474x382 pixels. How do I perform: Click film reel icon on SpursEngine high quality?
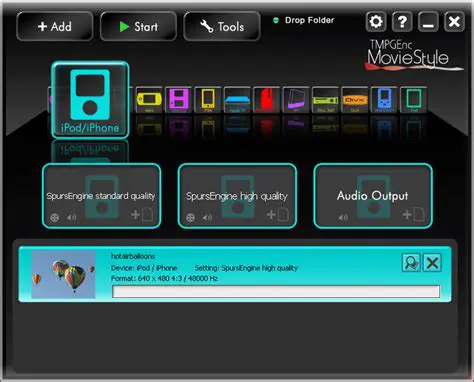(x=190, y=218)
